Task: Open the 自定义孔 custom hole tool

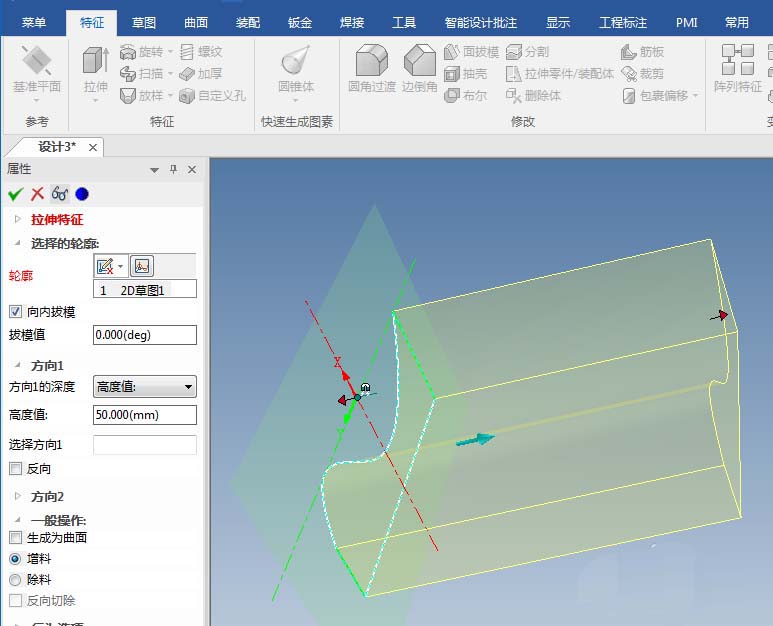Action: [x=212, y=95]
